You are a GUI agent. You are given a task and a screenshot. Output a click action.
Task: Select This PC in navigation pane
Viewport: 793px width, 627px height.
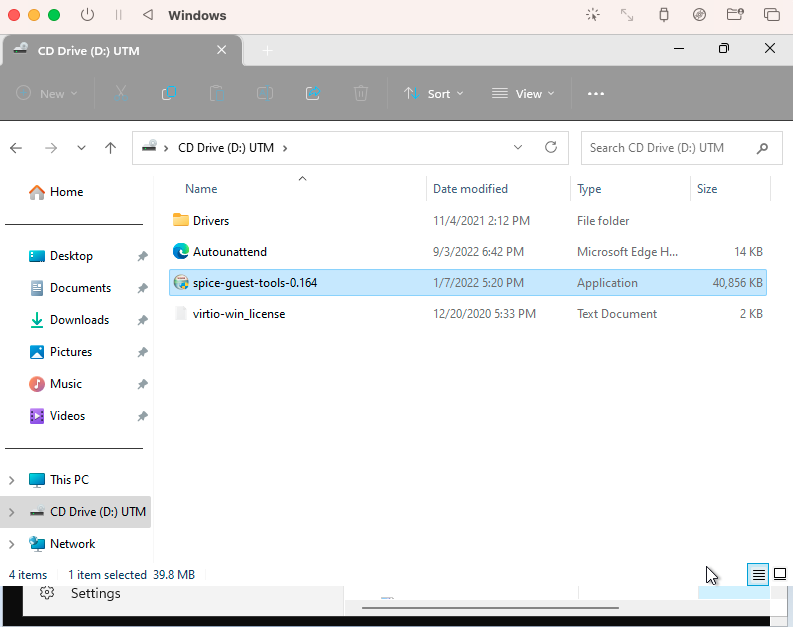59,480
